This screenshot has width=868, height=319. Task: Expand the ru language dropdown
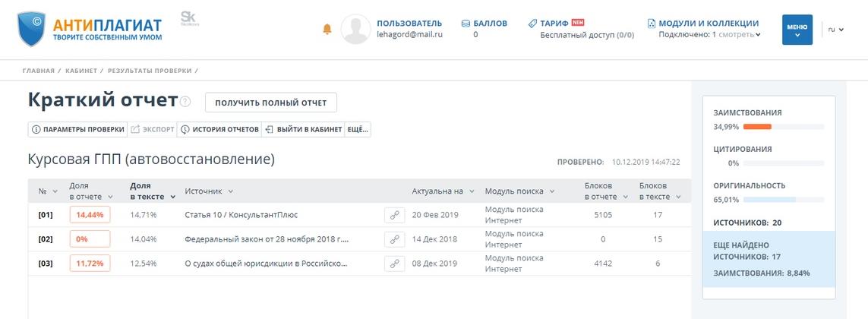click(835, 30)
